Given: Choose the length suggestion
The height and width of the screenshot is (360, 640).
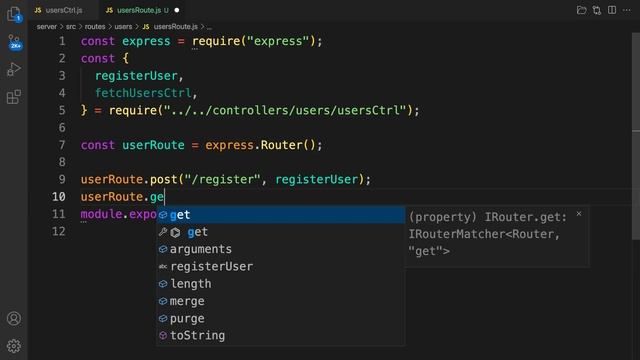Looking at the screenshot, I should point(281,284).
